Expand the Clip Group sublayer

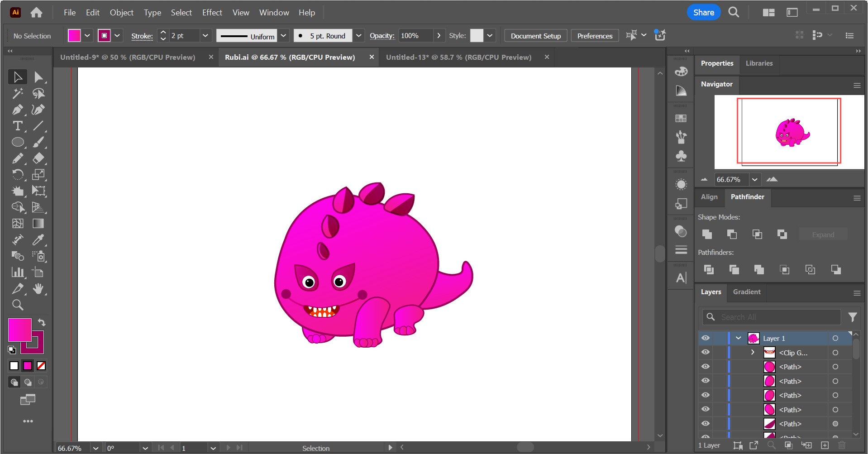(753, 352)
